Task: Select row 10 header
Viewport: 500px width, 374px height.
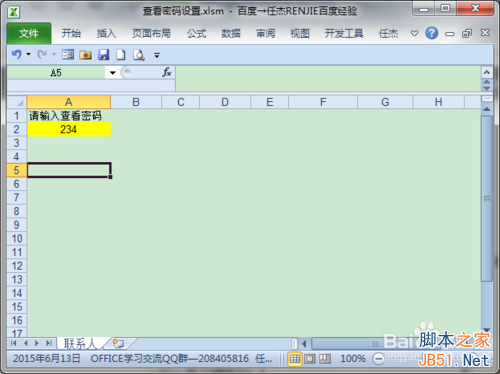Action: tap(17, 239)
